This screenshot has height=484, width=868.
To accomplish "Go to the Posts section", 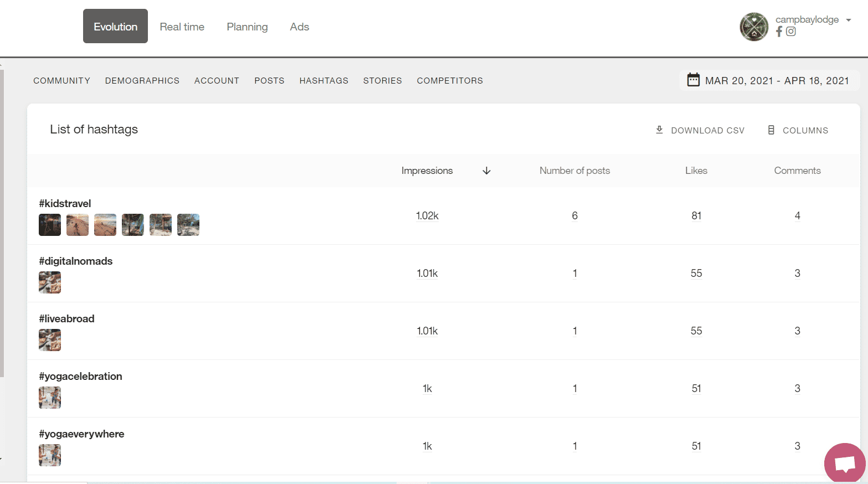I will pos(269,80).
